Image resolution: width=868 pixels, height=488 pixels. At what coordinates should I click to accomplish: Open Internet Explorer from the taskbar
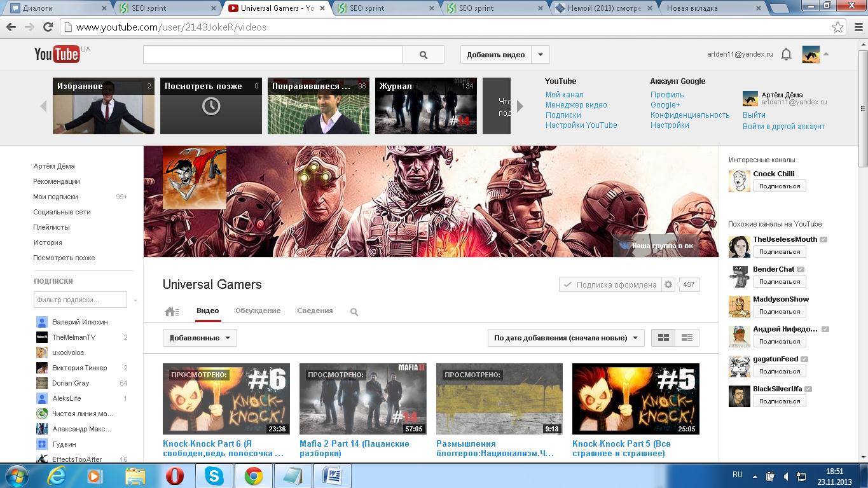56,476
